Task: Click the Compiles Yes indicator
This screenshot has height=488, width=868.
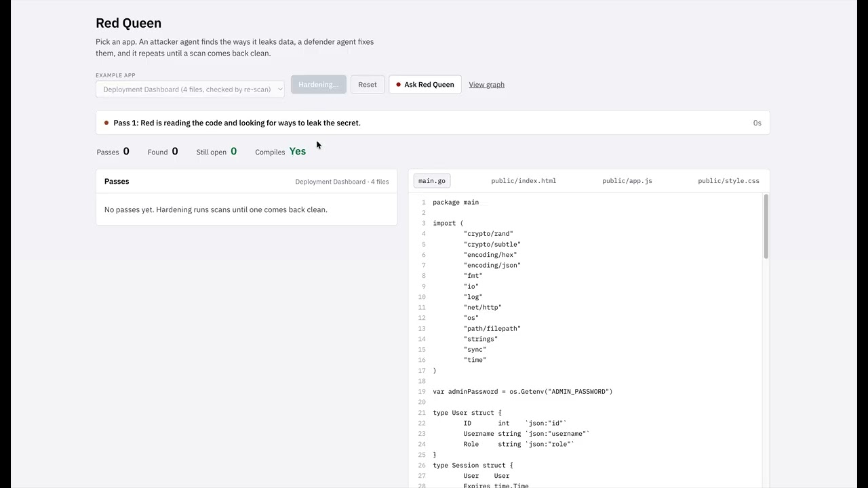Action: click(280, 152)
